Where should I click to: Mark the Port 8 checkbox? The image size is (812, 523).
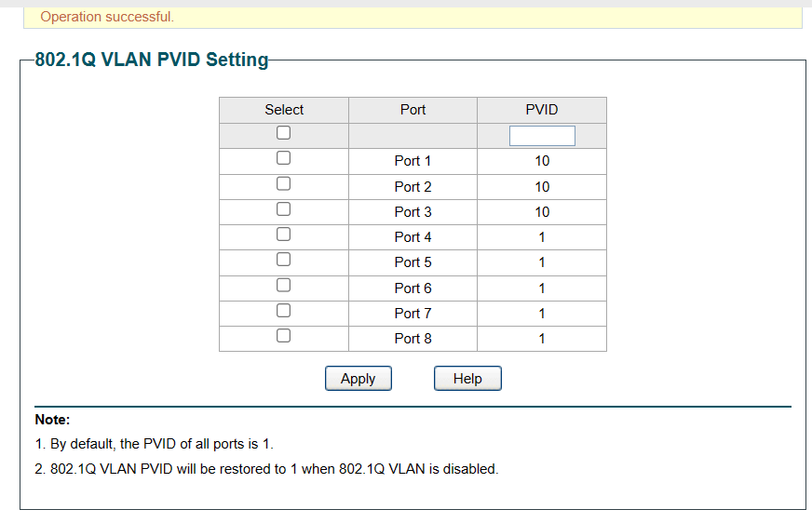pyautogui.click(x=284, y=336)
